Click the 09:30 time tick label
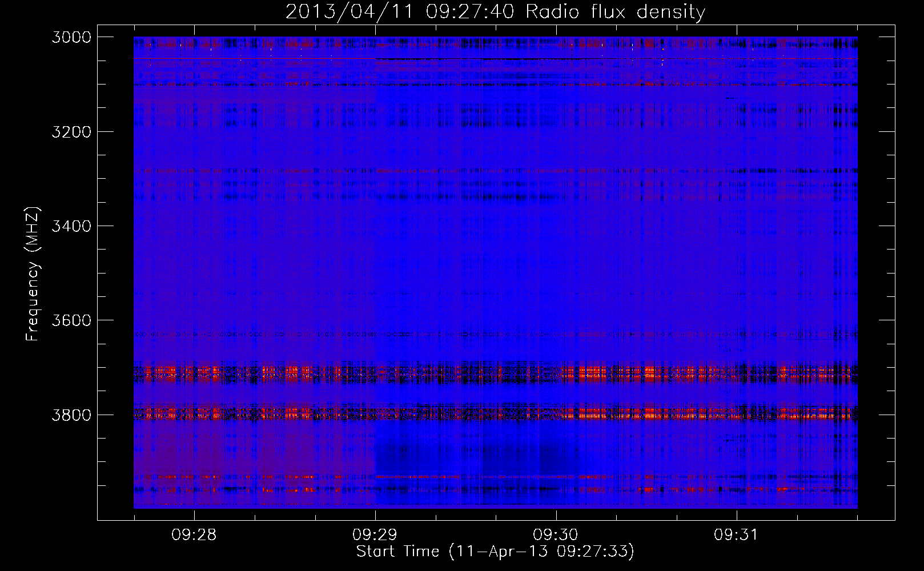The height and width of the screenshot is (571, 924). (x=556, y=535)
